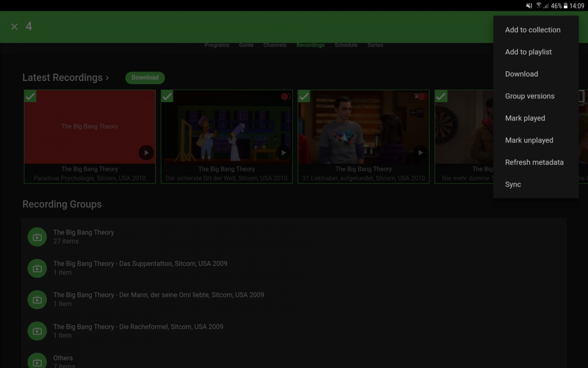Play the 31 Liebhaber, aufgerundet recording
The width and height of the screenshot is (588, 368).
pos(420,153)
